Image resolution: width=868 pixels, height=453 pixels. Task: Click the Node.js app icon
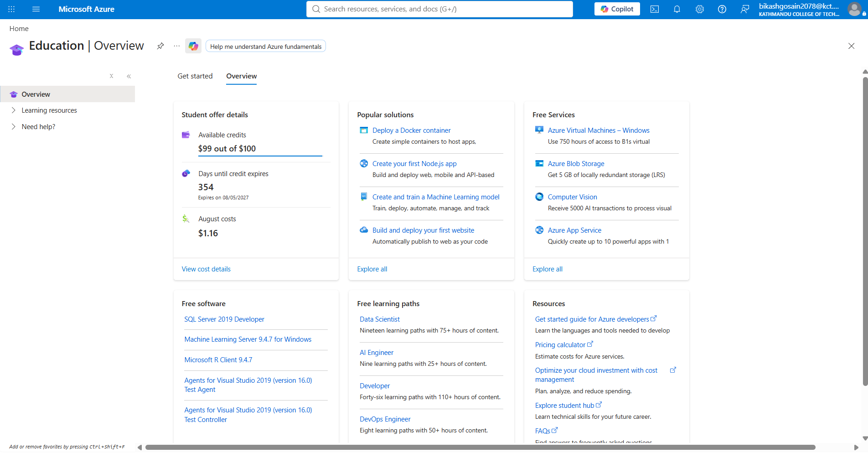tap(364, 163)
